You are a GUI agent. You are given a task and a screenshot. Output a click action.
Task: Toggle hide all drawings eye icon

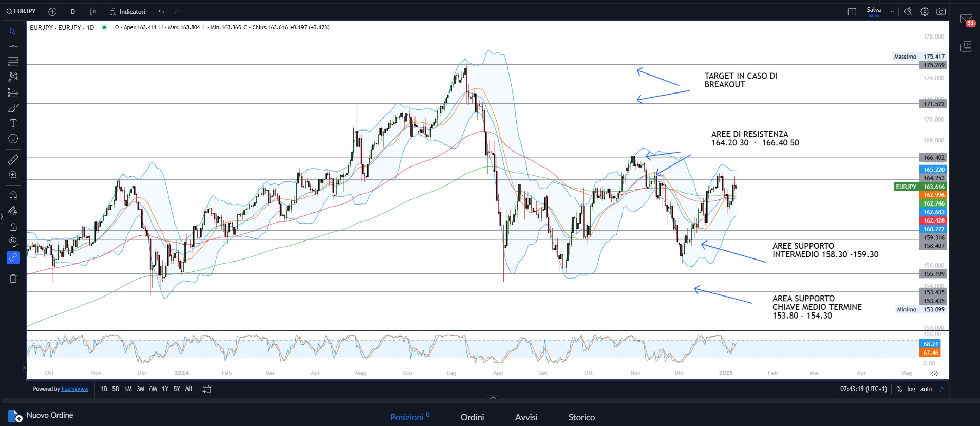pos(13,242)
